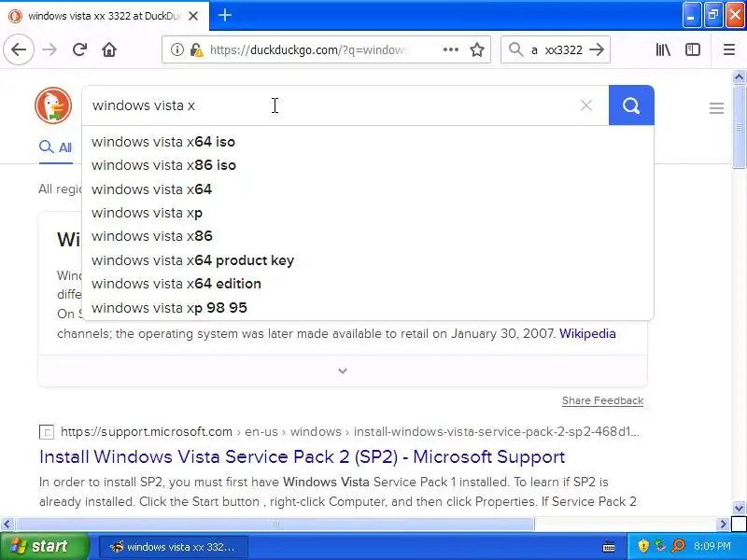Screen dimensions: 747x560
Task: Click the forward navigation arrow
Action: pyautogui.click(x=49, y=49)
